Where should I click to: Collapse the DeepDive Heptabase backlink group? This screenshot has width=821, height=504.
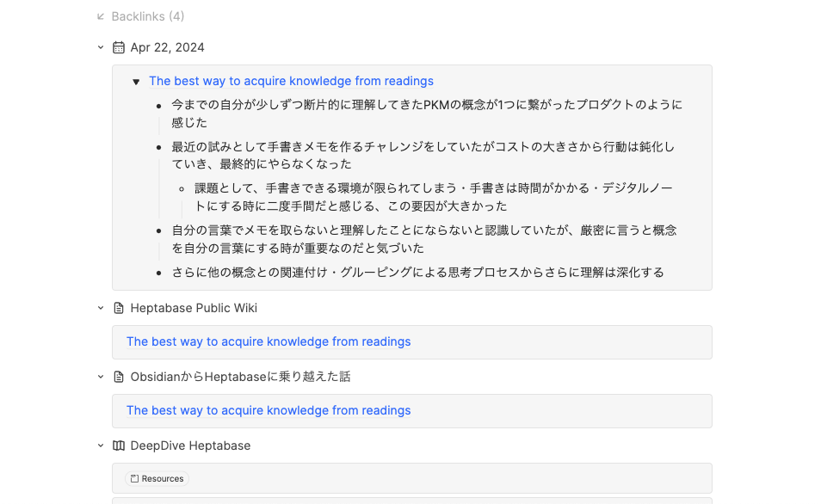(x=101, y=446)
